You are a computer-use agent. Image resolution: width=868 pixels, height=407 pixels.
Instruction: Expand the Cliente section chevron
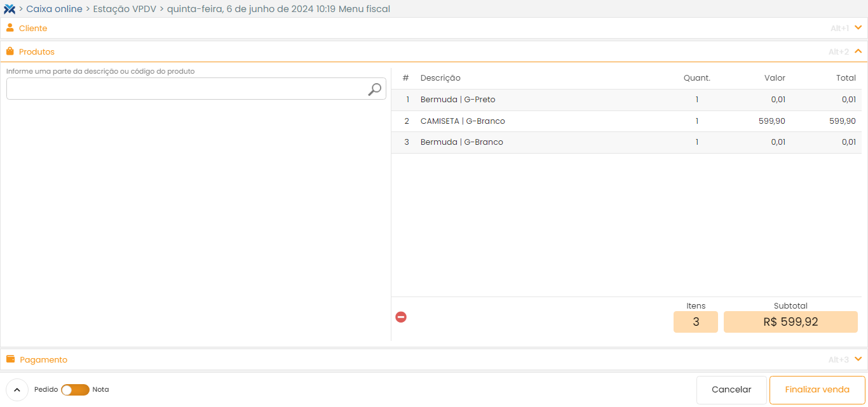tap(858, 28)
